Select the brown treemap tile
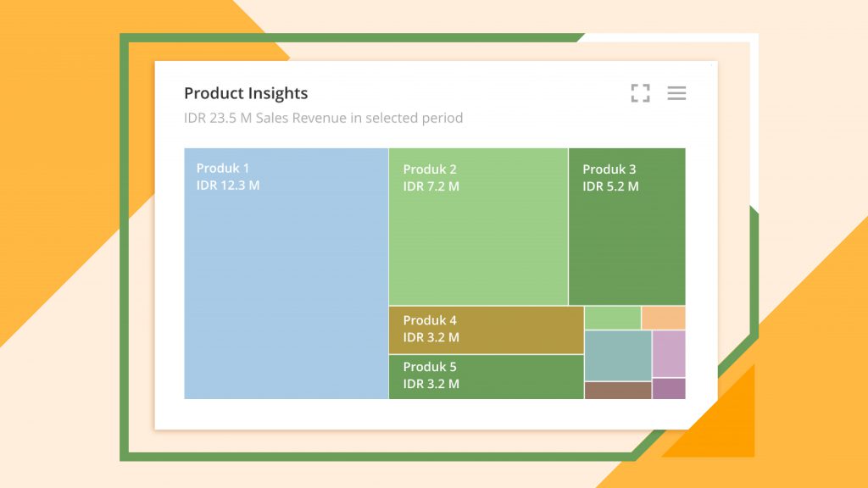The height and width of the screenshot is (488, 868). [x=618, y=391]
